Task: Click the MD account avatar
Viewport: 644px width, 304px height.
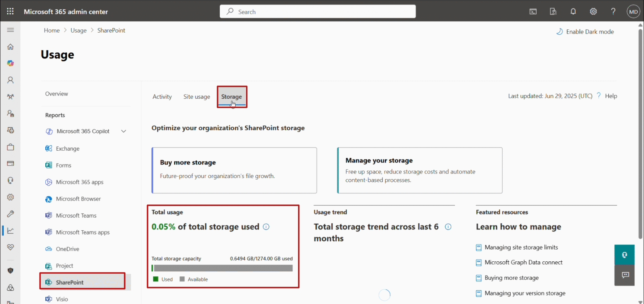Action: tap(633, 11)
